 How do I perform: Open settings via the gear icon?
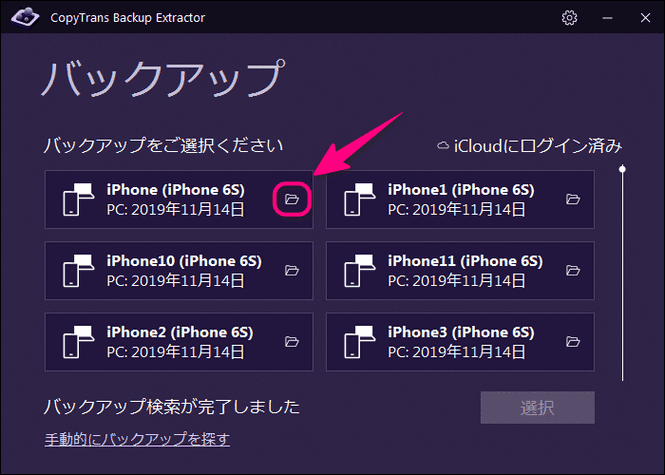coord(569,18)
